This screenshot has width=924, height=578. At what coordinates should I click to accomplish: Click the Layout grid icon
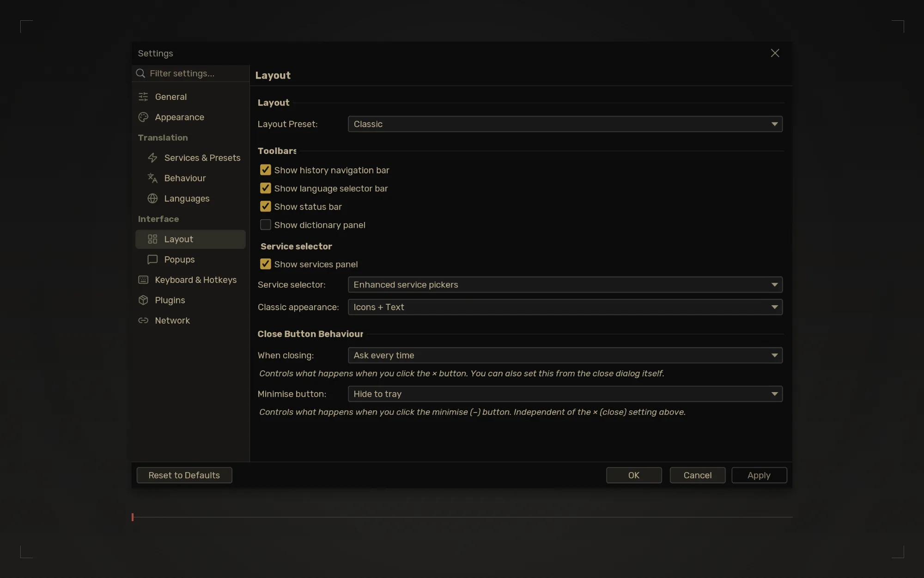[x=152, y=239]
